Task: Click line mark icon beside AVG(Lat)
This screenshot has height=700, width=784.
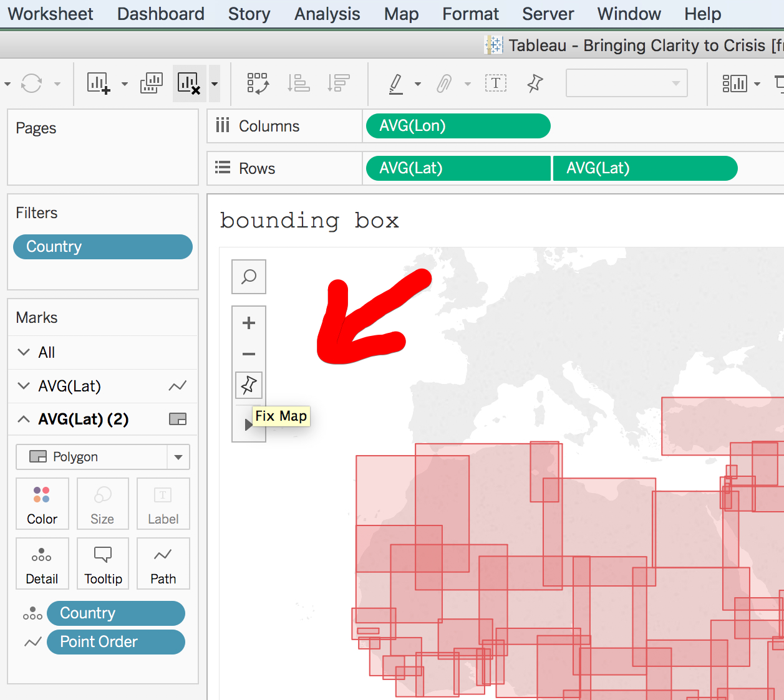Action: [178, 386]
